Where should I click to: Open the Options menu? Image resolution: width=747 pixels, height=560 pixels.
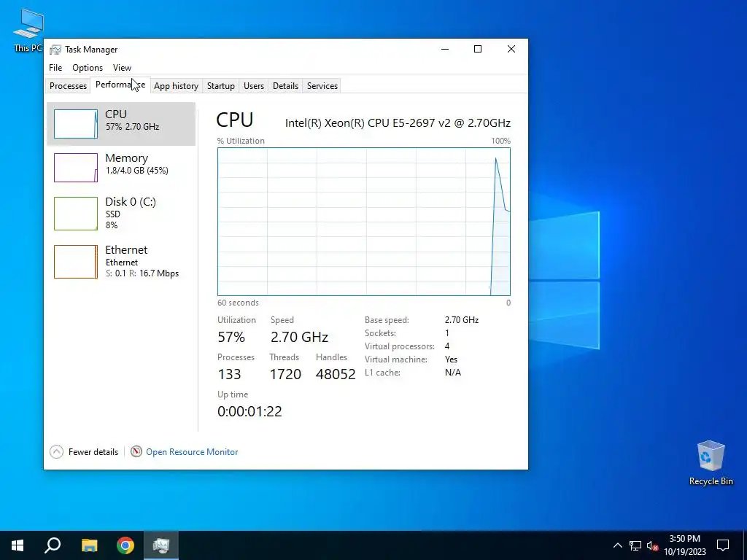click(88, 68)
